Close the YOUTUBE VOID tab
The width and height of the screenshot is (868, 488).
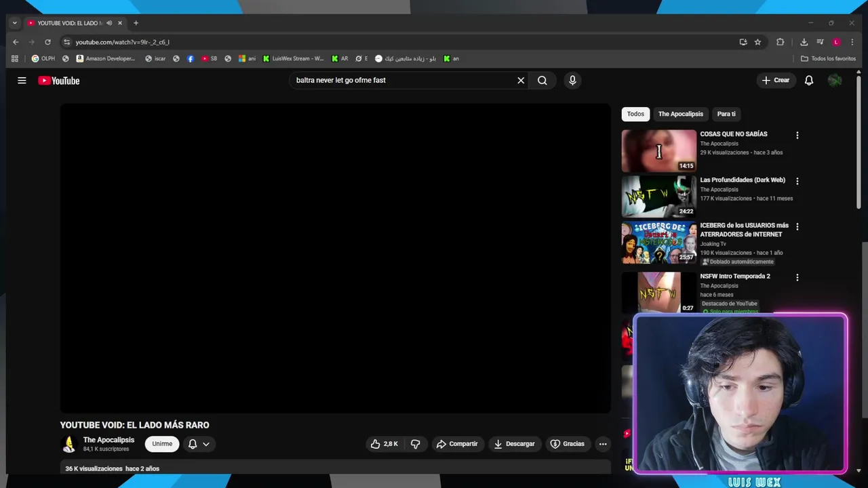click(120, 23)
